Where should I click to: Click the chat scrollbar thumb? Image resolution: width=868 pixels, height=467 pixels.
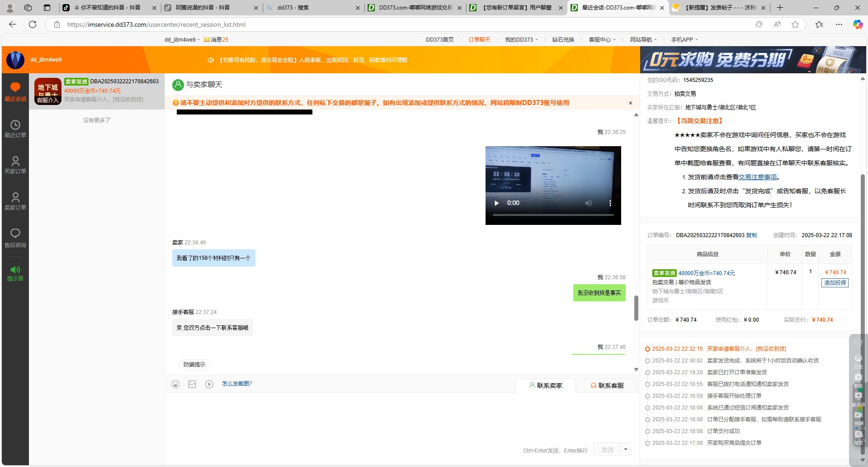click(636, 308)
